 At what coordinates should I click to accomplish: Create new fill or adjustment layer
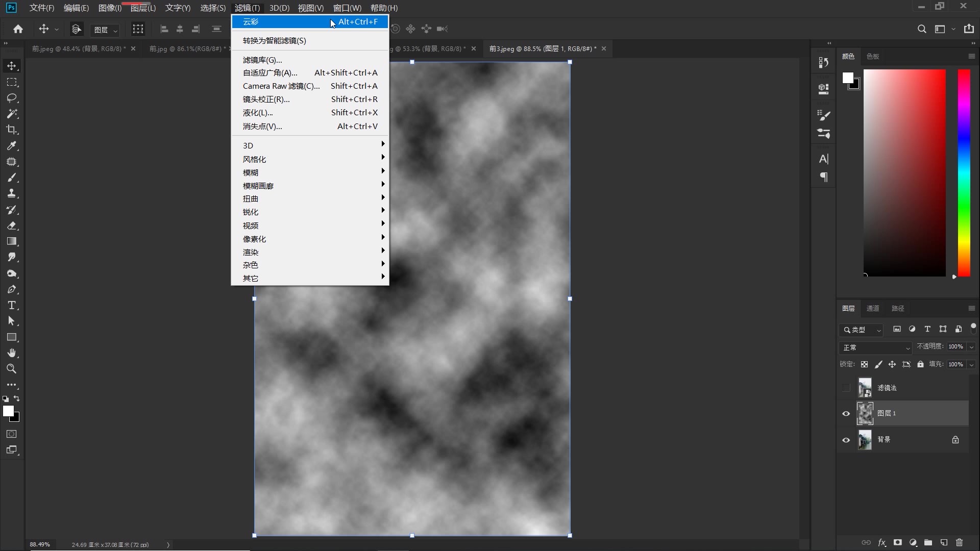[913, 542]
